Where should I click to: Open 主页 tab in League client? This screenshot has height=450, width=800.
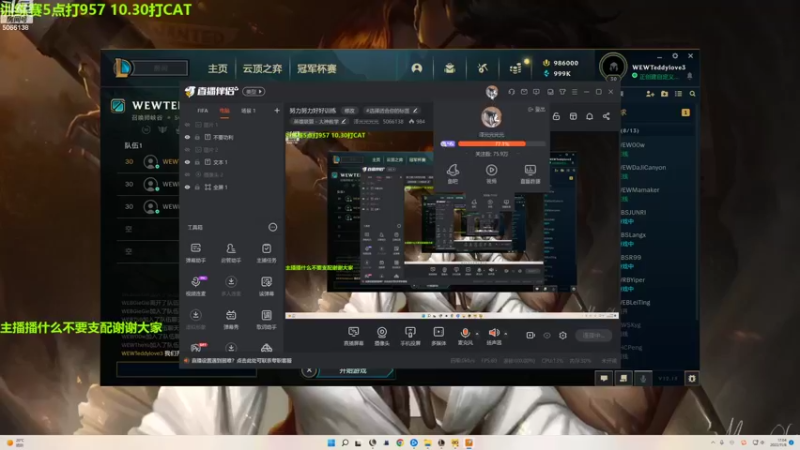[x=217, y=68]
